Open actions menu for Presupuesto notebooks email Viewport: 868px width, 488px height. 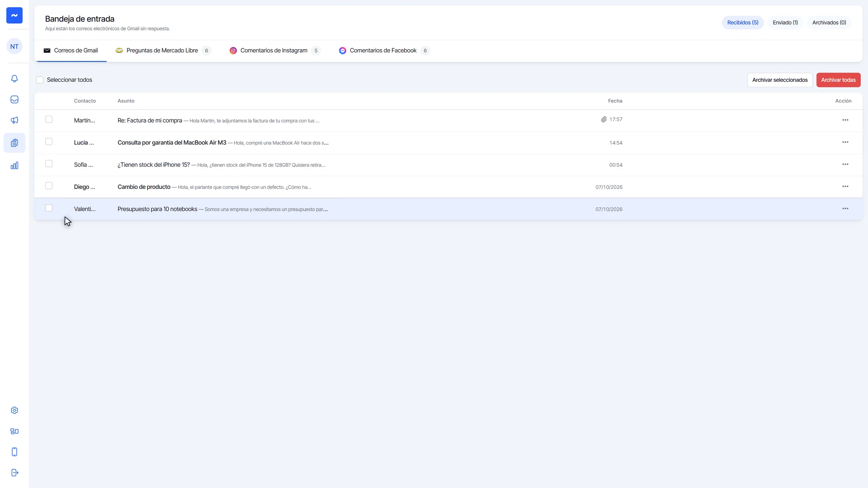click(x=845, y=209)
